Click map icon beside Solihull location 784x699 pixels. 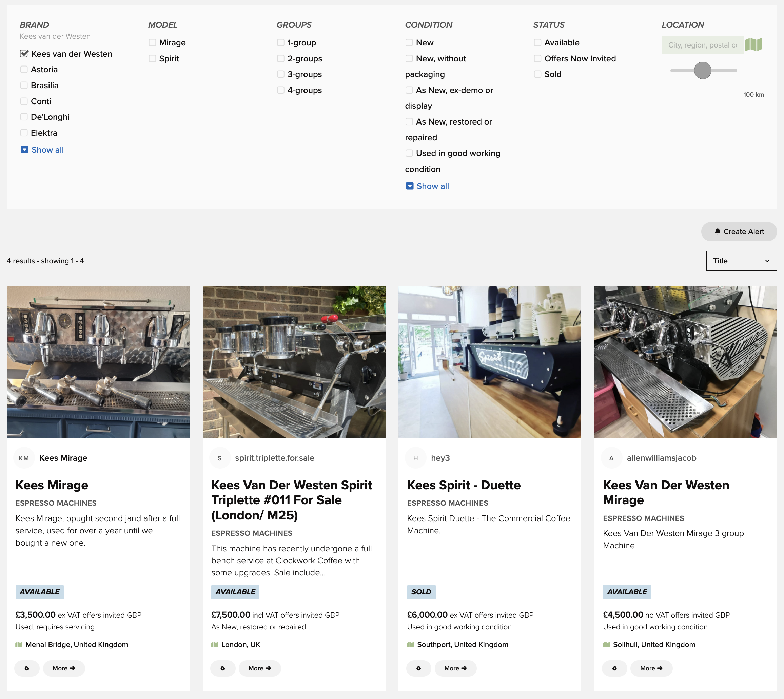(x=607, y=644)
